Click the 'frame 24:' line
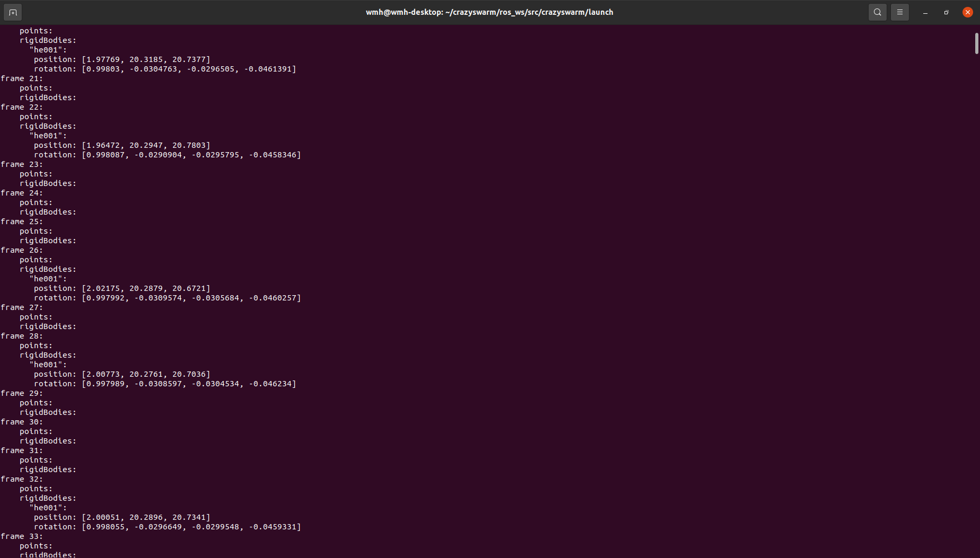980x558 pixels. [x=22, y=193]
